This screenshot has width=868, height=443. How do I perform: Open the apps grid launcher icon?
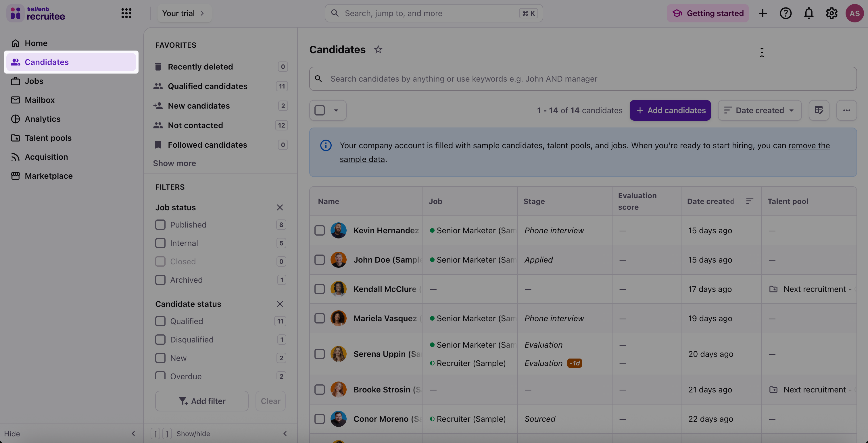[x=126, y=13]
